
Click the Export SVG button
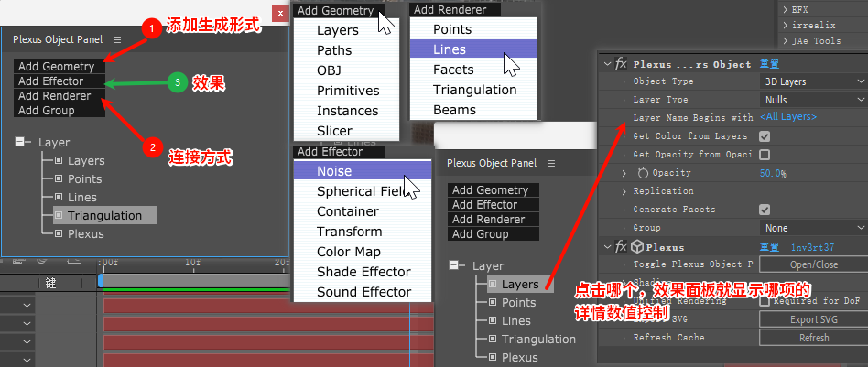(813, 319)
